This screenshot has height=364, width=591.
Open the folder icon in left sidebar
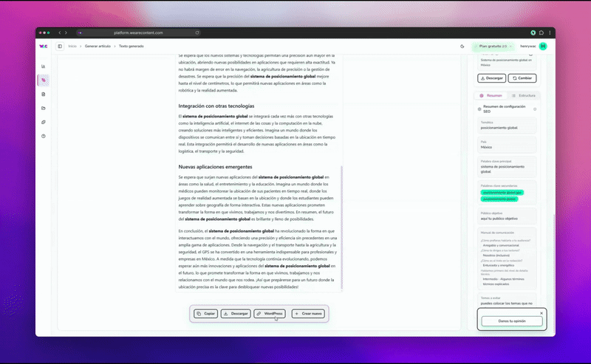(x=43, y=108)
